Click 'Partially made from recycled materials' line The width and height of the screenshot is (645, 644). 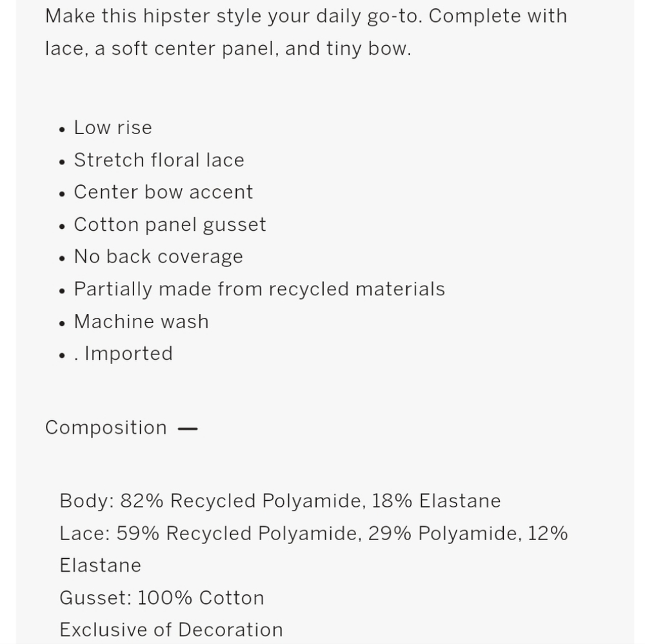pos(259,289)
